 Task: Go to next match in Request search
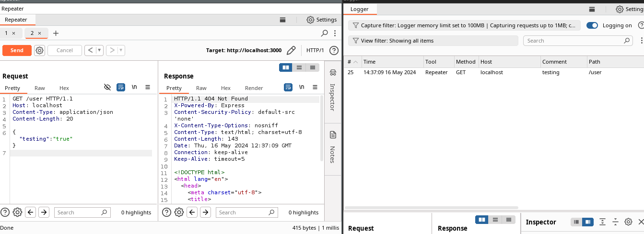[44, 212]
